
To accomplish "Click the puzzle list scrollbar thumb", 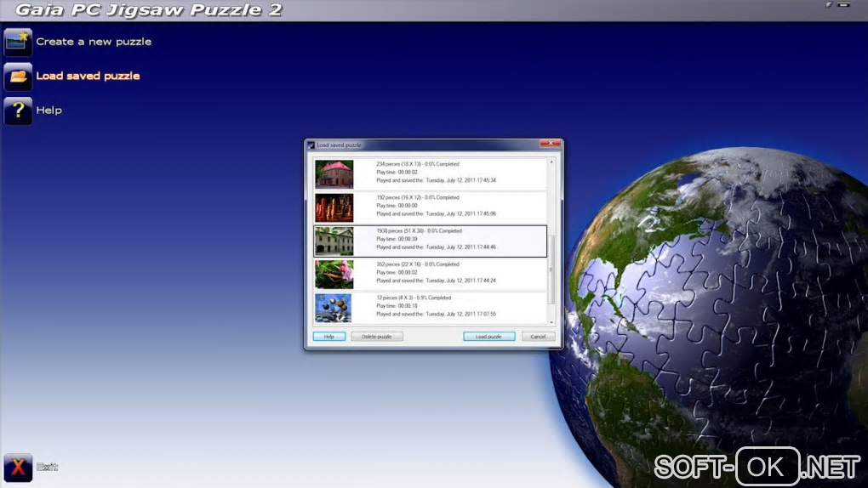I will pyautogui.click(x=551, y=269).
